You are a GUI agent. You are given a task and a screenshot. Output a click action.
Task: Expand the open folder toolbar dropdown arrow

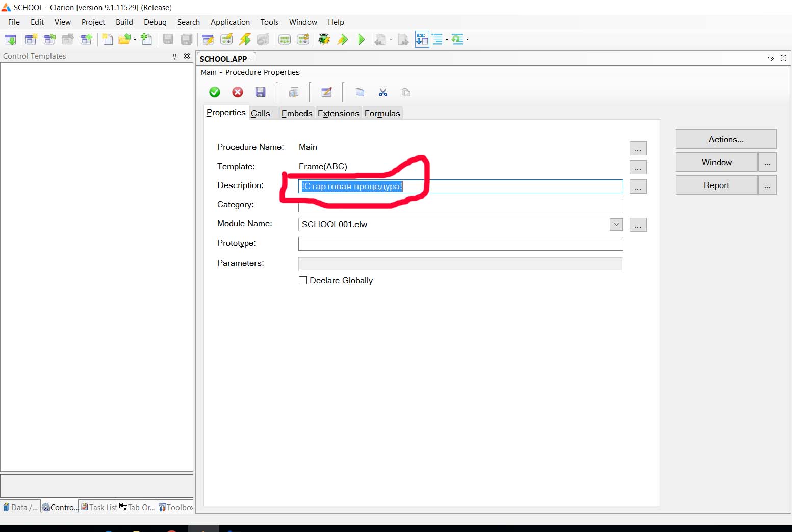coord(135,40)
